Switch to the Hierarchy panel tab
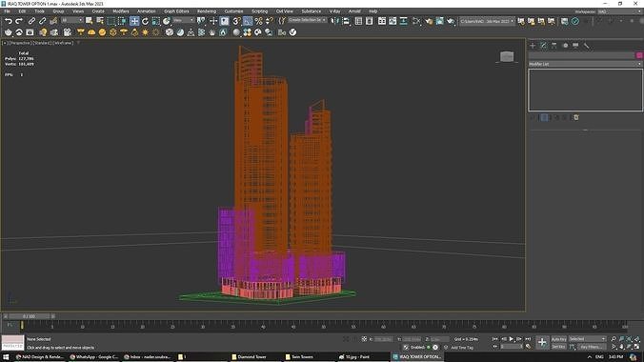 click(x=554, y=46)
